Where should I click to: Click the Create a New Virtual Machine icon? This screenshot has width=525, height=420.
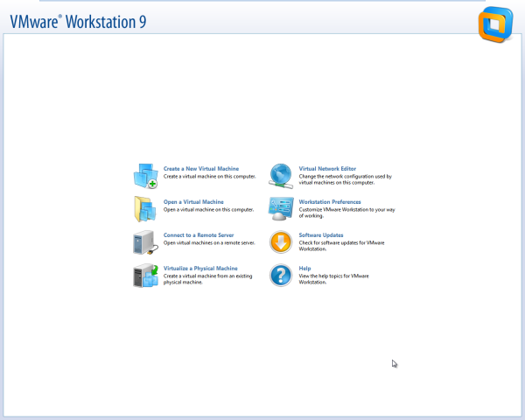tap(145, 176)
